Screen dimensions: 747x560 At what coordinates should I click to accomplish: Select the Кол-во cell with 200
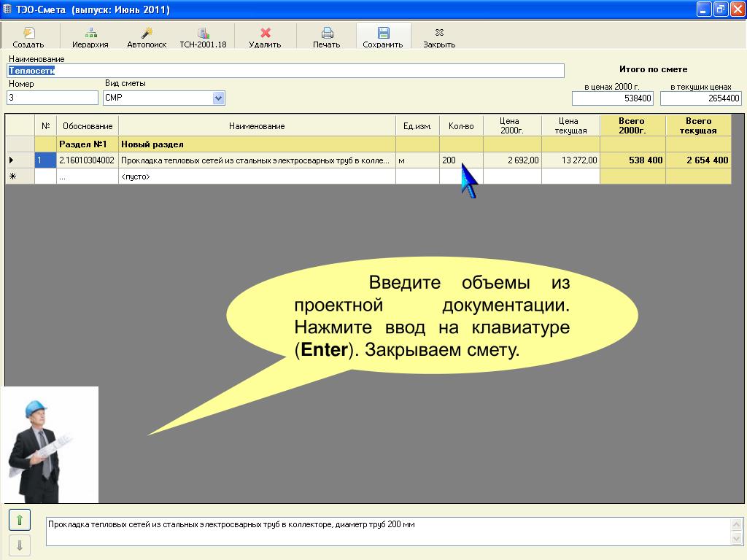click(461, 160)
